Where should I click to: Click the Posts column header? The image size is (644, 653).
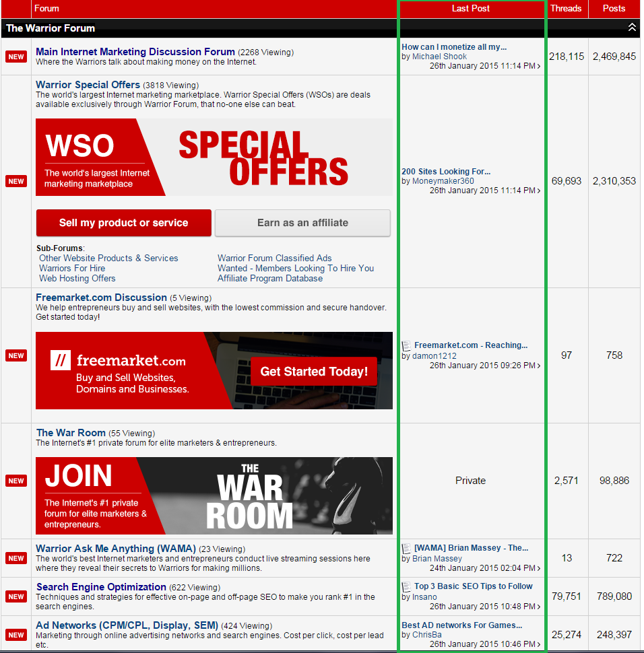614,8
